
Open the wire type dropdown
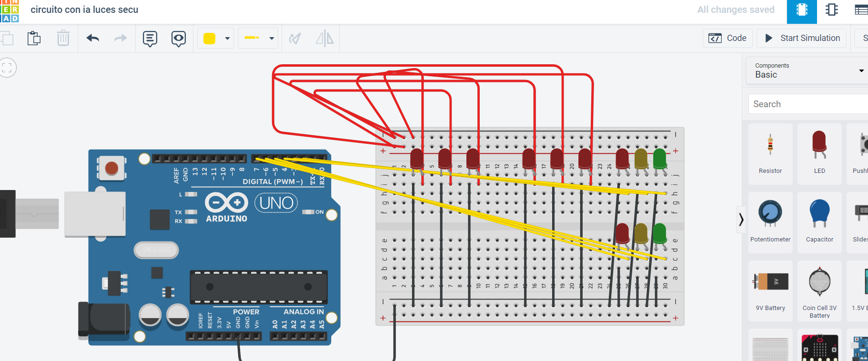point(272,38)
